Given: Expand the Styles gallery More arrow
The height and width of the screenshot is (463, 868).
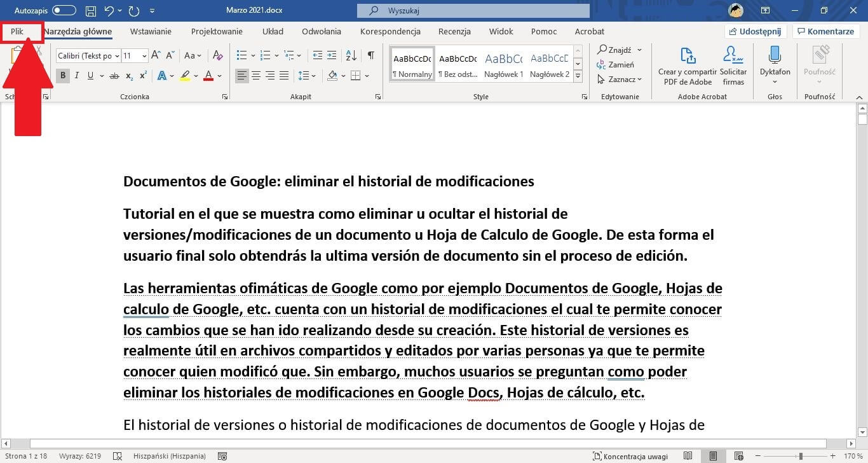Looking at the screenshot, I should [578, 76].
